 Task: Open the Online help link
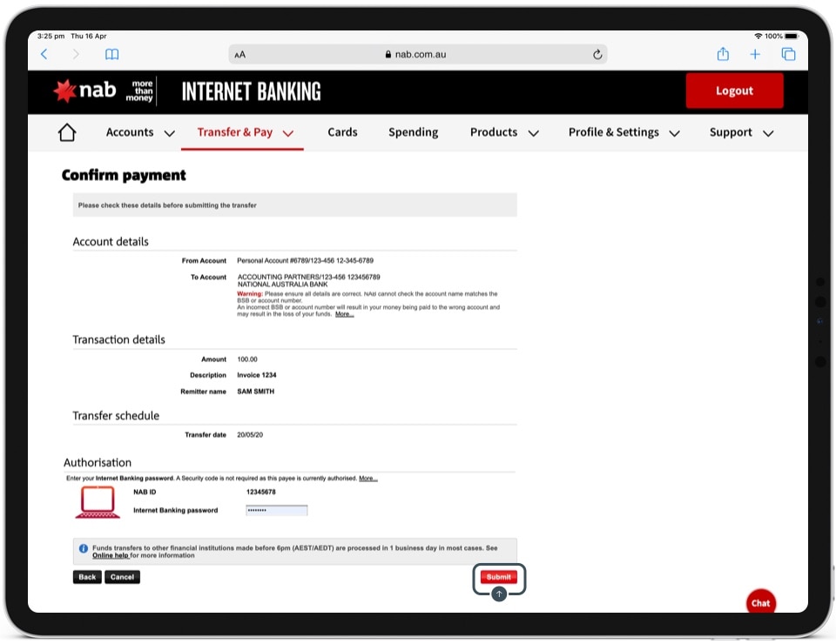pos(111,555)
